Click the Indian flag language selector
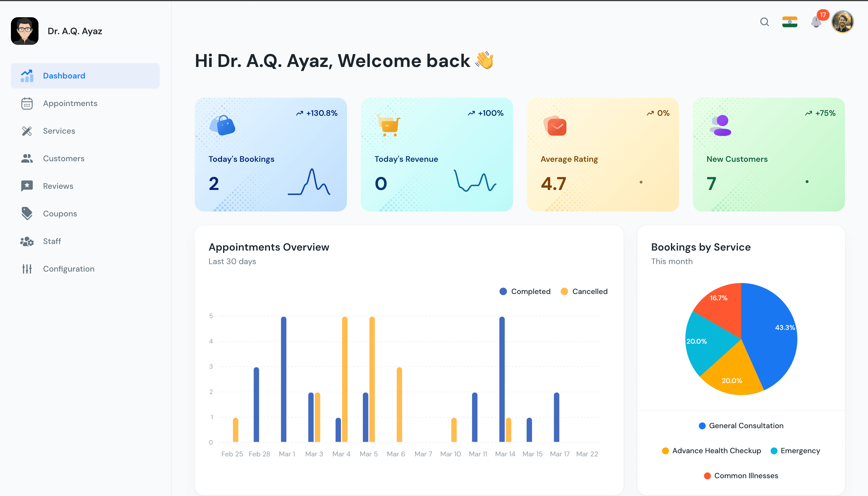This screenshot has width=868, height=496. point(790,22)
